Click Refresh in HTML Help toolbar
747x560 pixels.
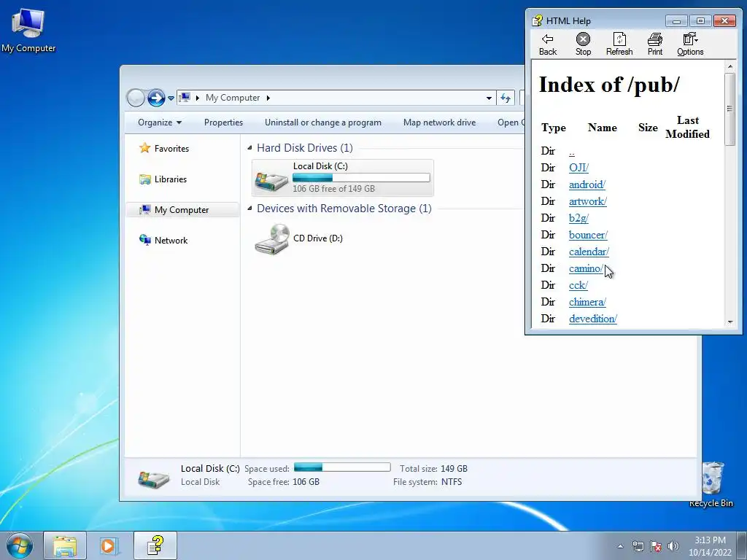point(619,44)
